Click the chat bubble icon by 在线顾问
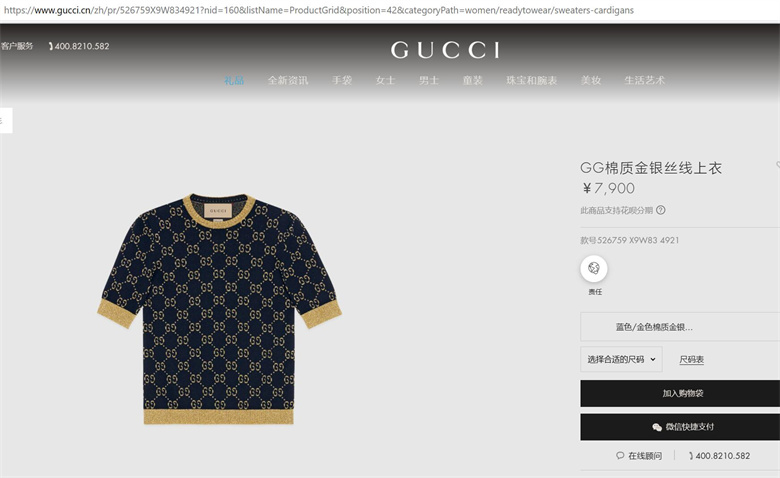Screen dimensions: 780x478 (x=620, y=456)
